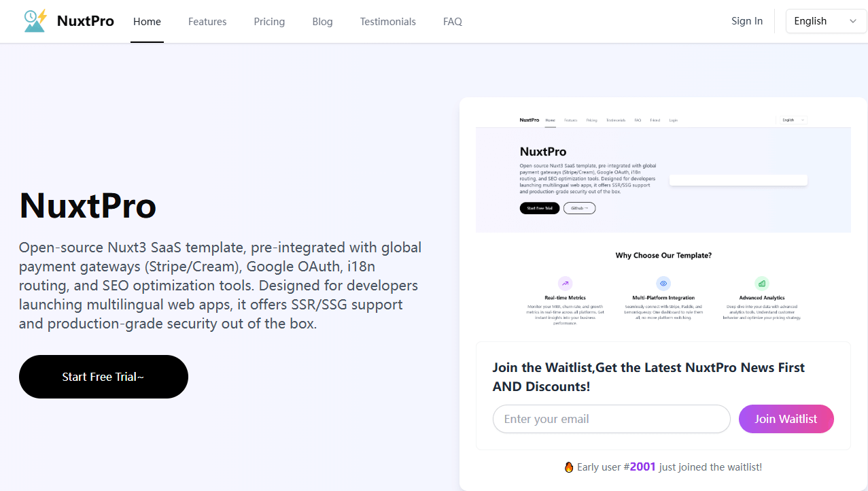Viewport: 868px width, 491px height.
Task: Click the NuxtPro clock-and-lightning logo icon
Action: pos(35,21)
